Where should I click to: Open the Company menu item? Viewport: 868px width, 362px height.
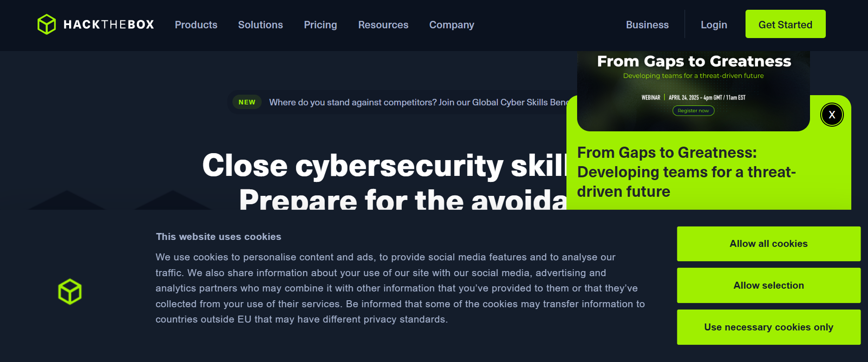click(x=451, y=25)
